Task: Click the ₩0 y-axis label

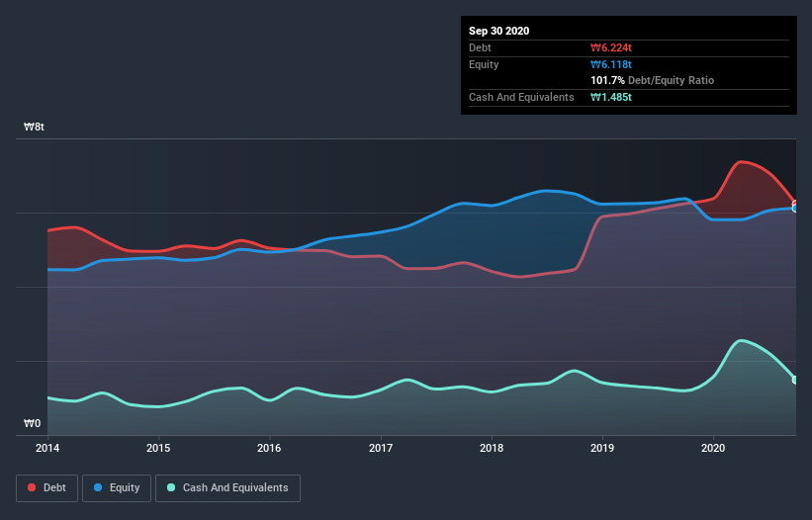Action: [x=32, y=423]
